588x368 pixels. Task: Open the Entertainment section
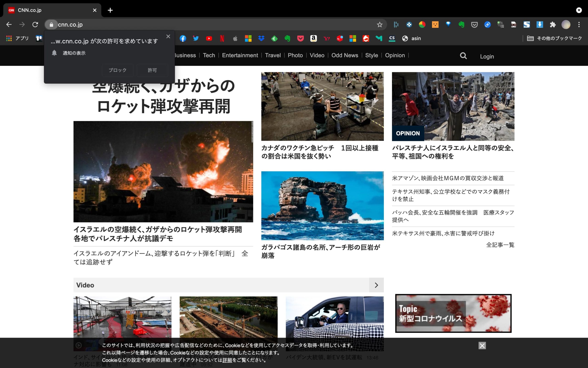(x=240, y=55)
